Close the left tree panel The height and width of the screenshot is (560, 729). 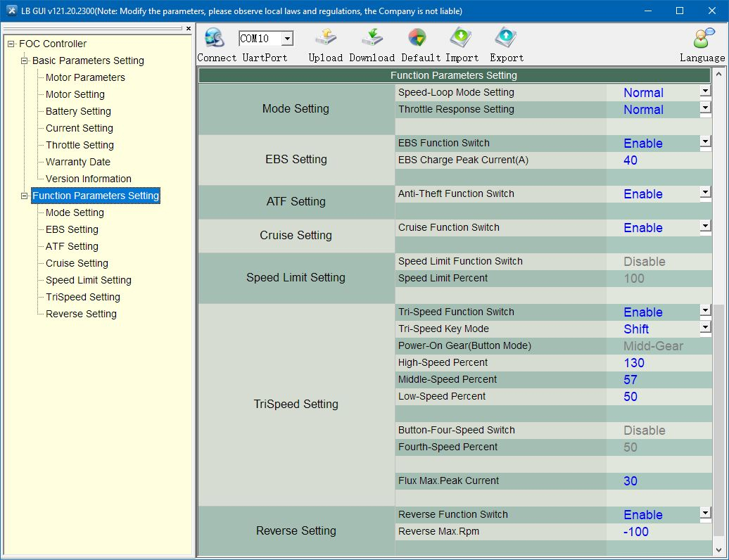[x=189, y=29]
